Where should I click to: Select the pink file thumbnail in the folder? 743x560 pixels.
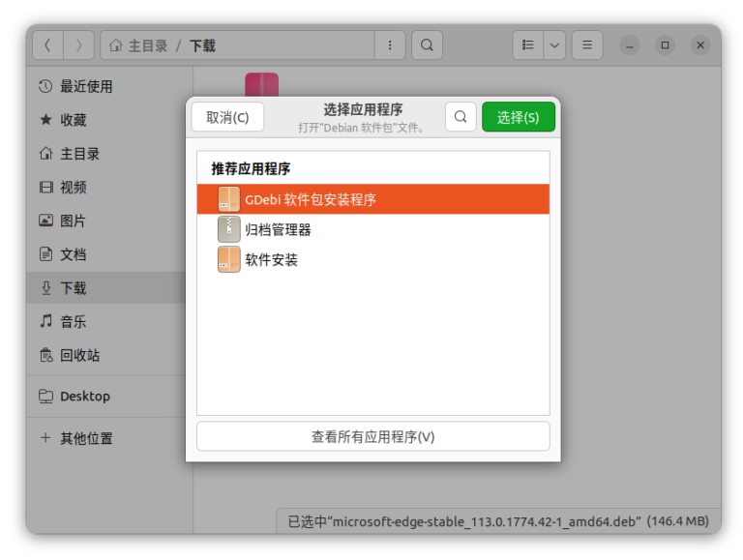[261, 84]
